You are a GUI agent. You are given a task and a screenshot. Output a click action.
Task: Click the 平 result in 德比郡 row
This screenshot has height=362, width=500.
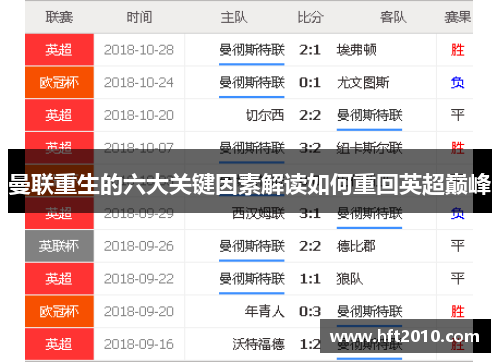point(457,246)
